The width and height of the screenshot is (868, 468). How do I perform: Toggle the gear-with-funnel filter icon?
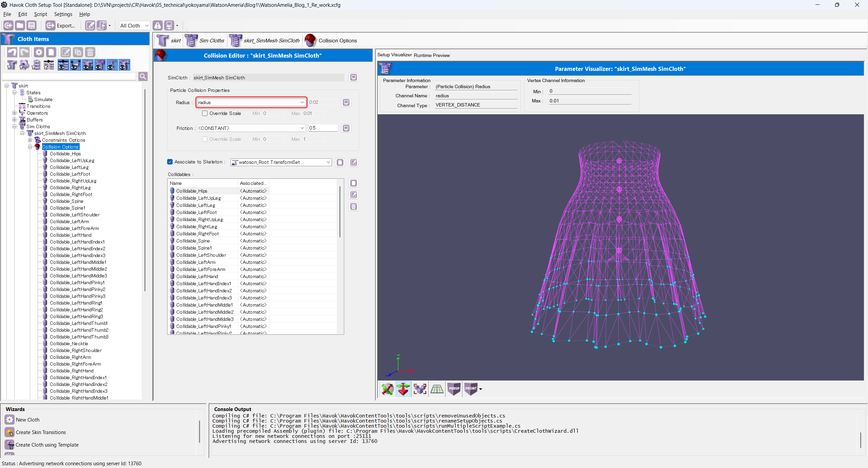[24, 65]
